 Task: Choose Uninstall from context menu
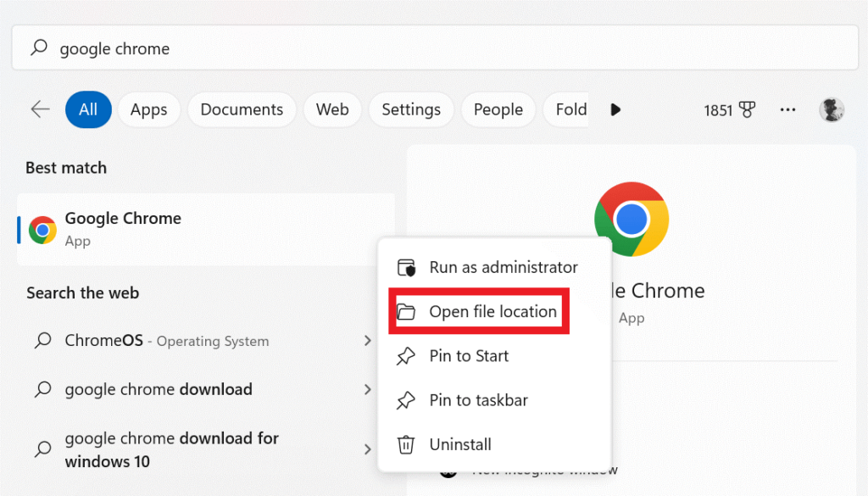coord(495,444)
